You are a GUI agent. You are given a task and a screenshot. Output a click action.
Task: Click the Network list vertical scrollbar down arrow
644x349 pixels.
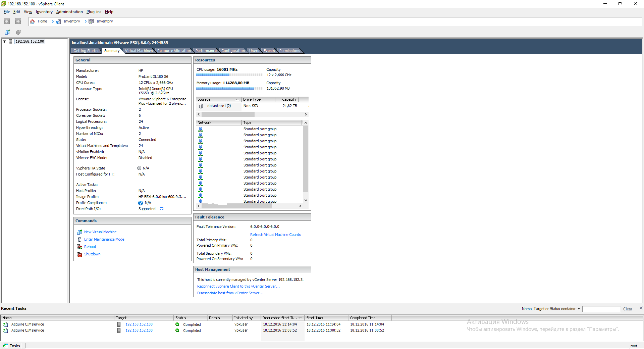click(x=306, y=200)
